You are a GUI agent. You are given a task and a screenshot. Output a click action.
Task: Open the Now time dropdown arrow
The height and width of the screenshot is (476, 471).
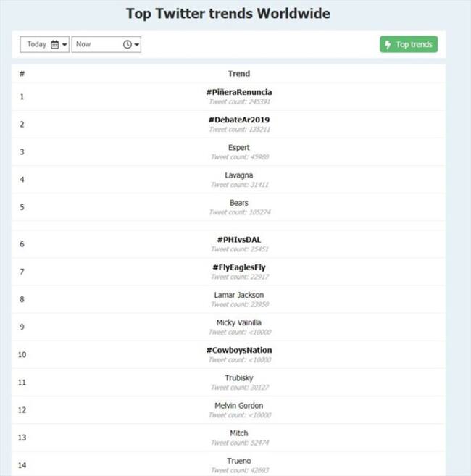(137, 45)
